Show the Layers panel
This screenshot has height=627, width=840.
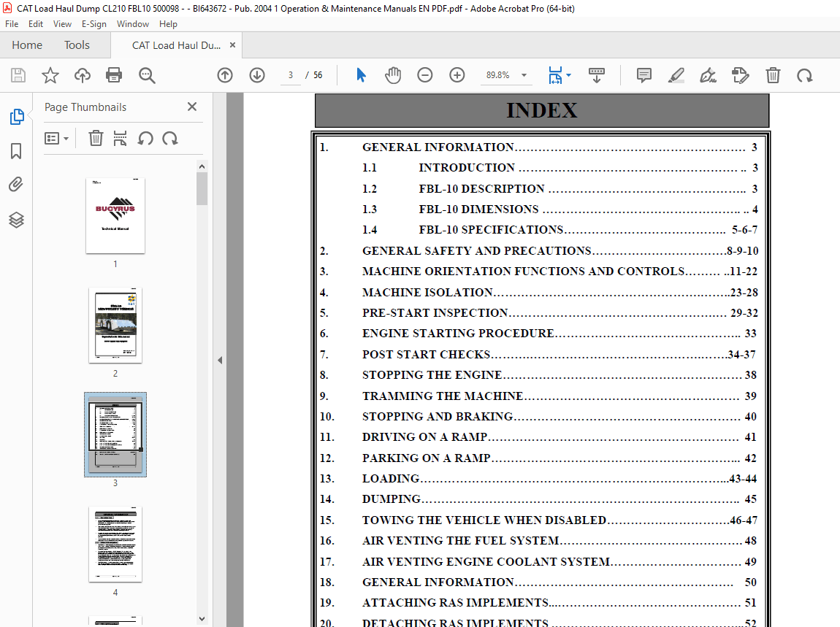coord(16,220)
